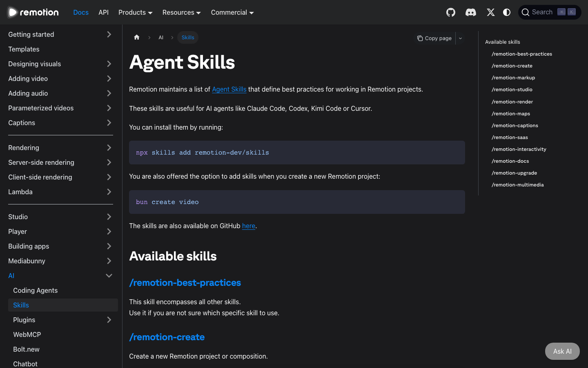Open the GitHub repository icon
This screenshot has width=588, height=368.
click(451, 12)
